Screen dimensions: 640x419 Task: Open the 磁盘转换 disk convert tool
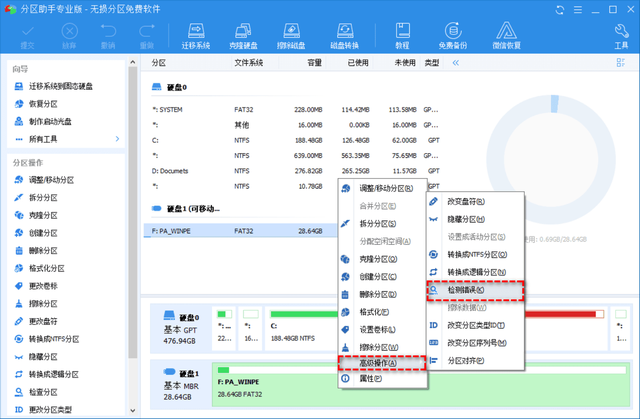tap(344, 36)
